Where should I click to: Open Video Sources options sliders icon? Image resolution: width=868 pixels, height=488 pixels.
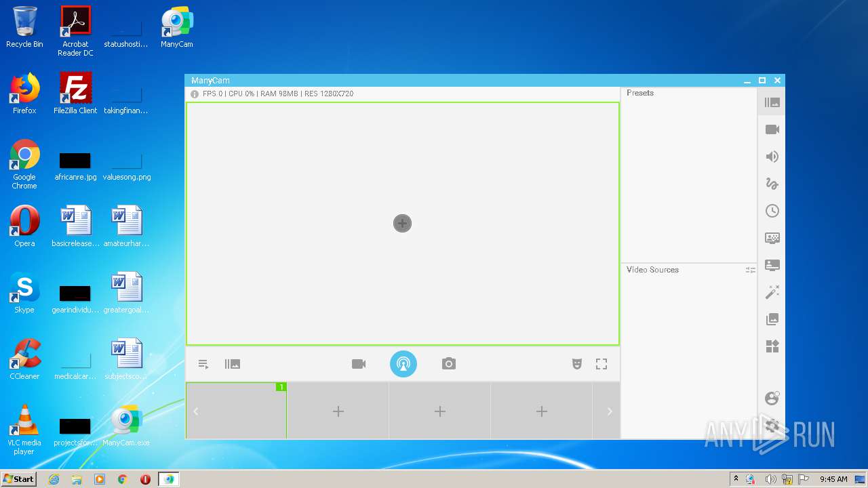coord(750,270)
